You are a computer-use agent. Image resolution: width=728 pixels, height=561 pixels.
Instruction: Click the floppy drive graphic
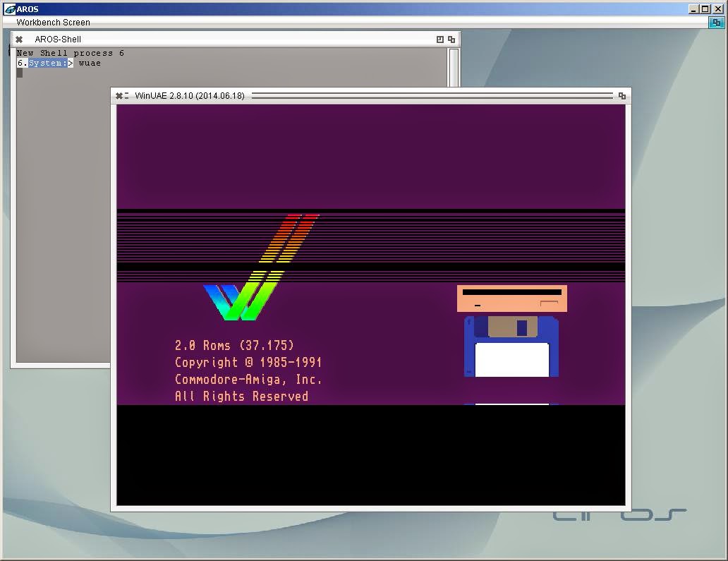(512, 298)
